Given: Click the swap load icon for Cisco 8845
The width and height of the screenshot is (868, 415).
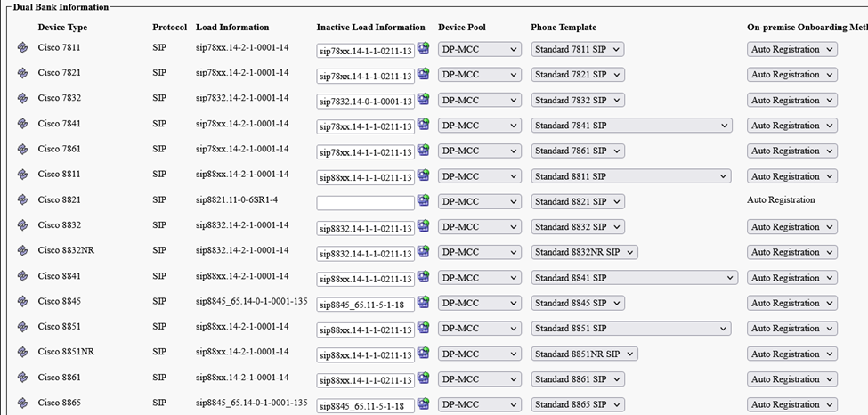Looking at the screenshot, I should tap(423, 302).
